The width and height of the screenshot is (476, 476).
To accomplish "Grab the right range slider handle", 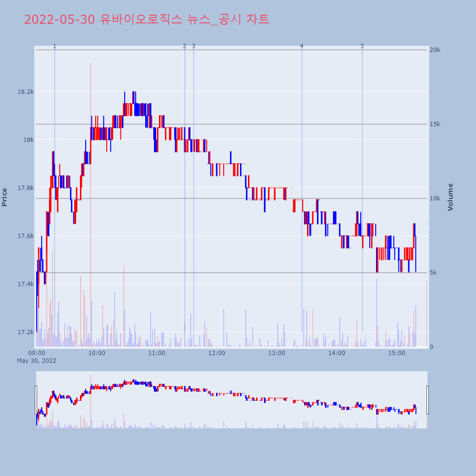I will (x=428, y=400).
